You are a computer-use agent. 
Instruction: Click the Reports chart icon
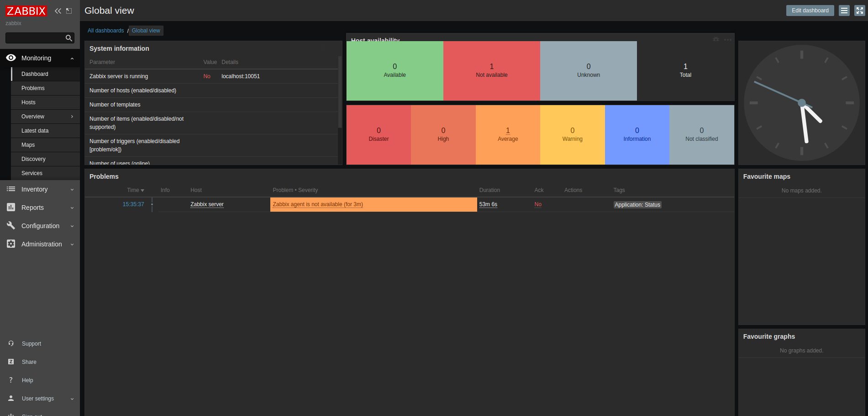(11, 207)
